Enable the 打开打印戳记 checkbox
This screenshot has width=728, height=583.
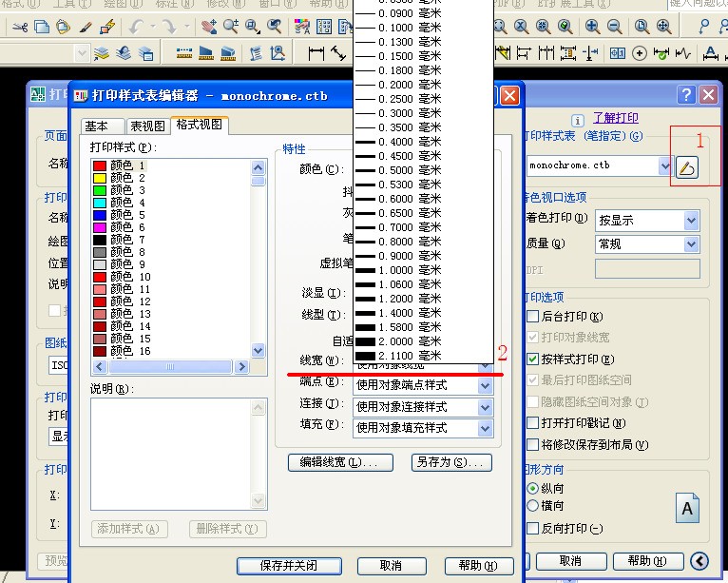532,423
